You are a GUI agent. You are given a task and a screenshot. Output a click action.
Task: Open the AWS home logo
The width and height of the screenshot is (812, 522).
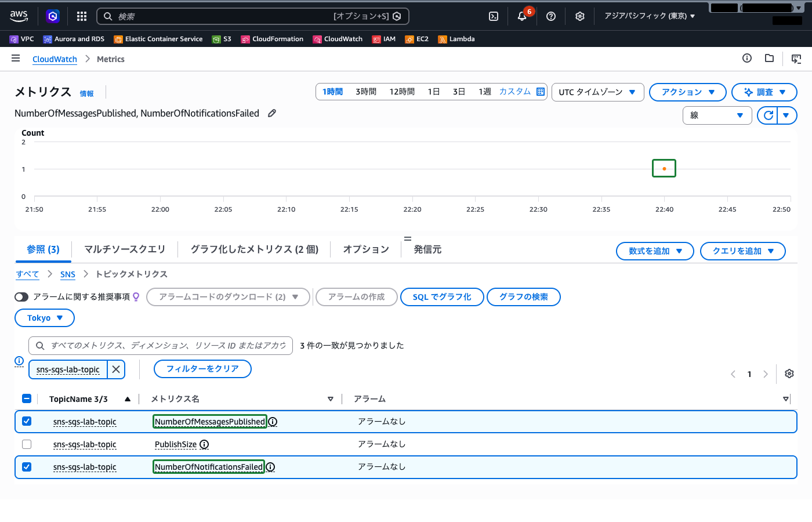tap(19, 16)
